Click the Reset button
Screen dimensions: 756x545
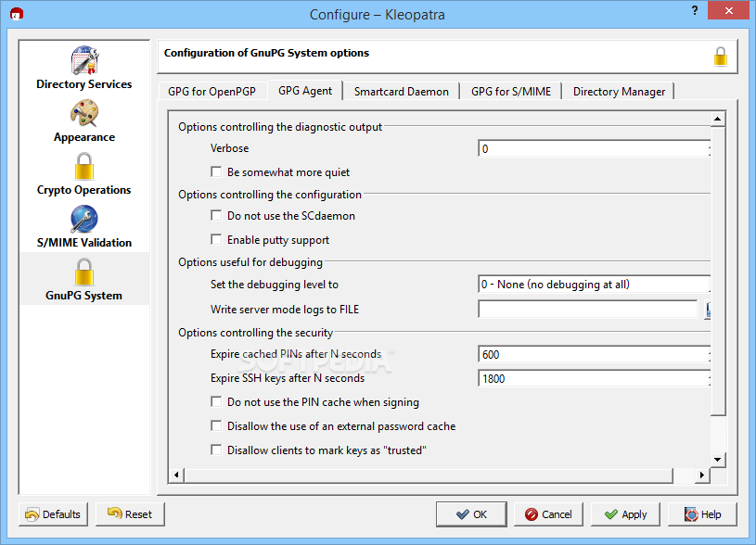tap(130, 514)
